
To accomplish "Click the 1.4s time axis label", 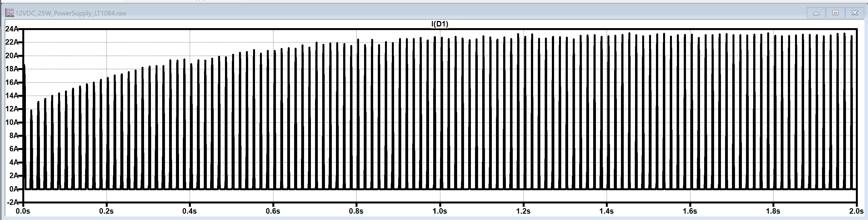I will [x=606, y=211].
